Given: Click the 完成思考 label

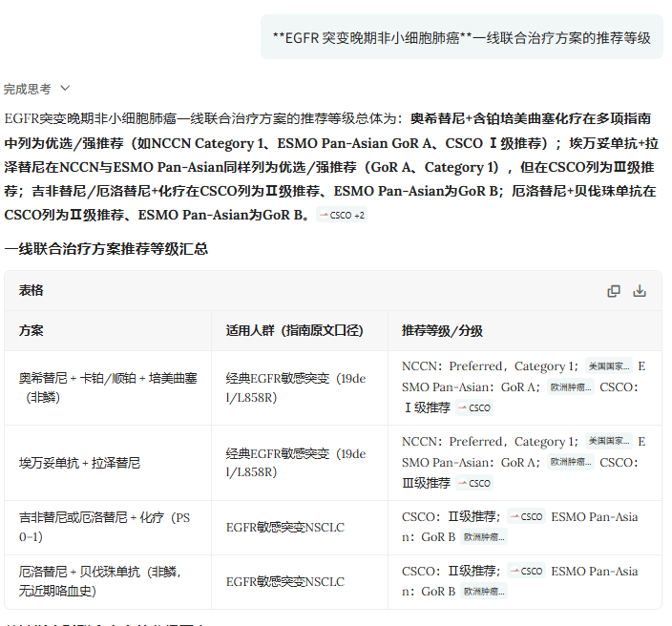Looking at the screenshot, I should click(x=27, y=89).
